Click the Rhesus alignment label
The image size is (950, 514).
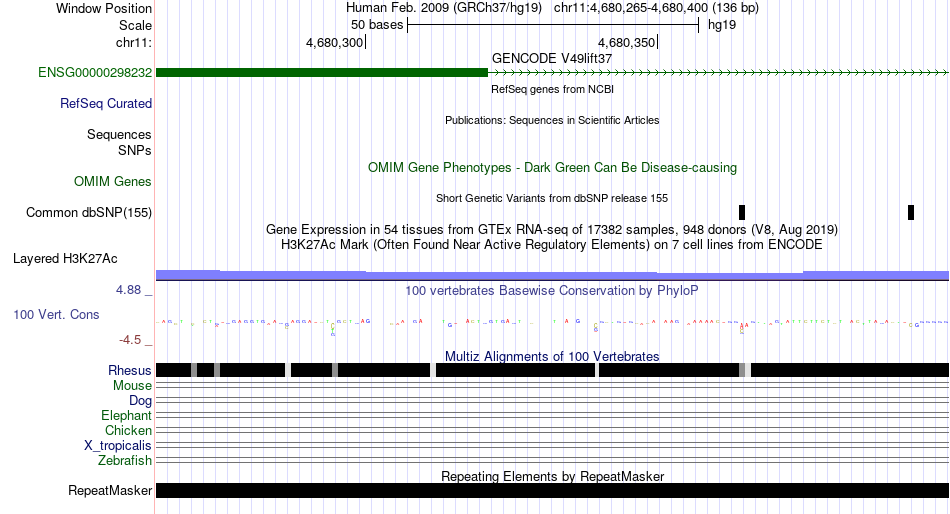pos(130,370)
